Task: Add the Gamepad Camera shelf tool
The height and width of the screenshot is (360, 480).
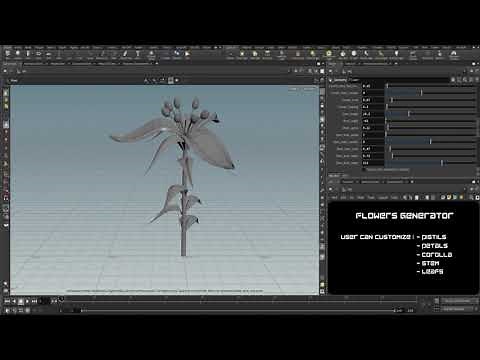Action: (x=454, y=55)
